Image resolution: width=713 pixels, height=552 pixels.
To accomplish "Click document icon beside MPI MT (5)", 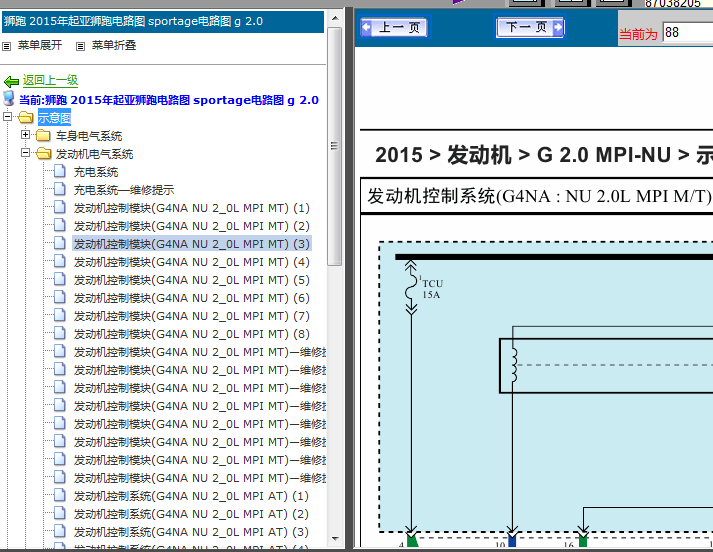I will click(60, 279).
